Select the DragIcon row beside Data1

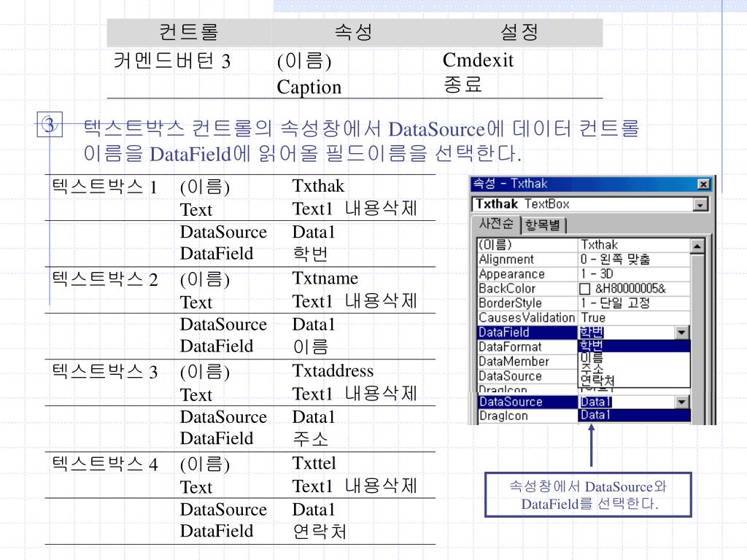point(527,416)
